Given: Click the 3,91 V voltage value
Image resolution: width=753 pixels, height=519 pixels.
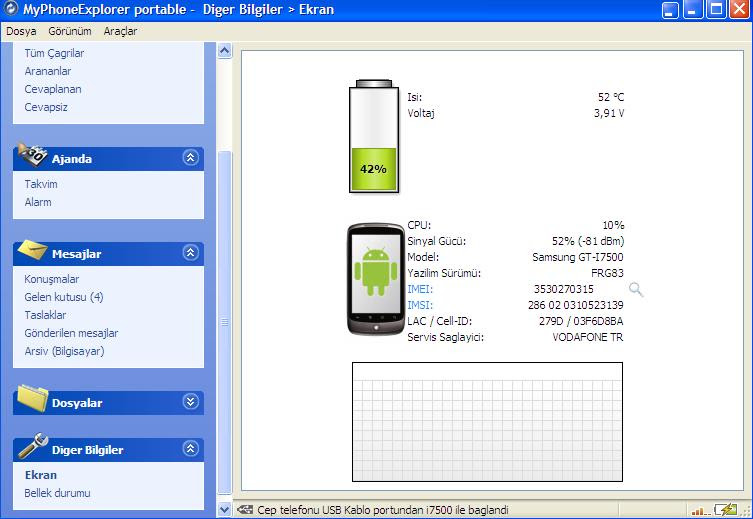Looking at the screenshot, I should pyautogui.click(x=609, y=113).
